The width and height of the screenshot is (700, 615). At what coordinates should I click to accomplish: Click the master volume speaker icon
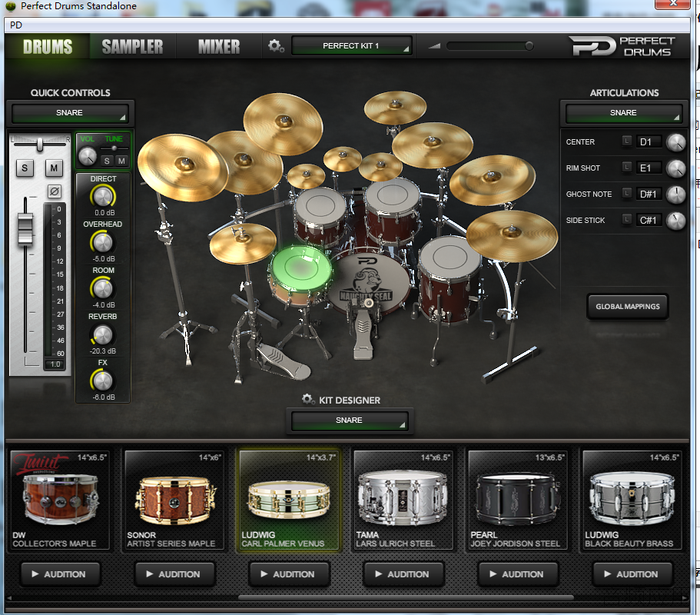(x=434, y=45)
